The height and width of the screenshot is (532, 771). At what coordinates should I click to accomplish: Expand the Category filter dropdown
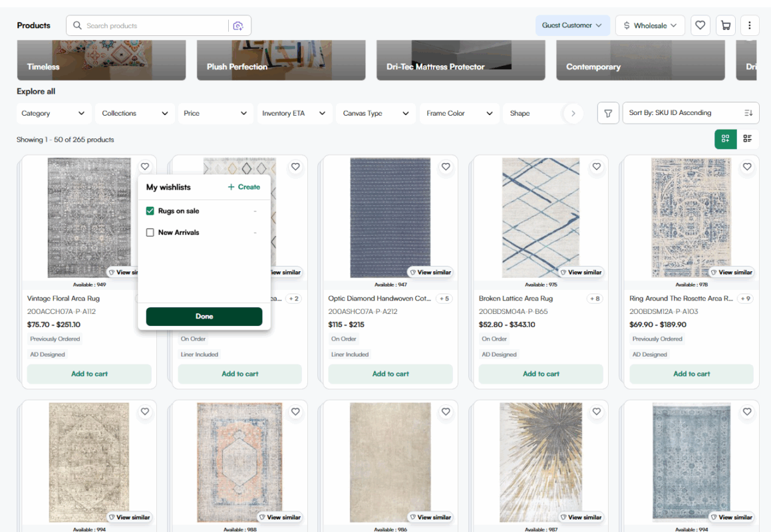pyautogui.click(x=53, y=113)
